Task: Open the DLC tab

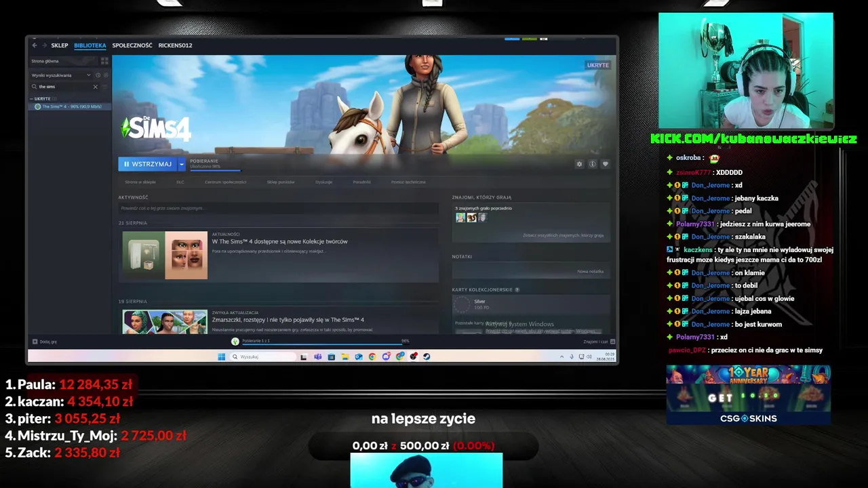Action: tap(180, 182)
